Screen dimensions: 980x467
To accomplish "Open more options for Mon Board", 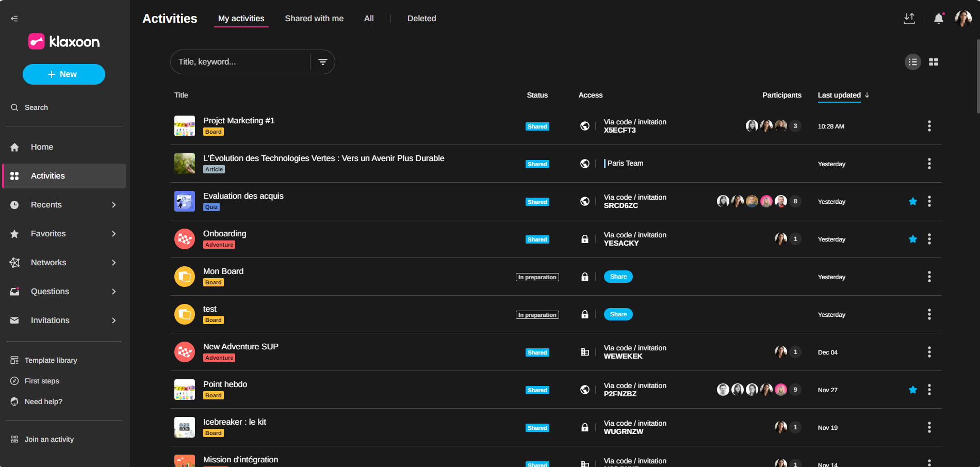I will [x=929, y=277].
